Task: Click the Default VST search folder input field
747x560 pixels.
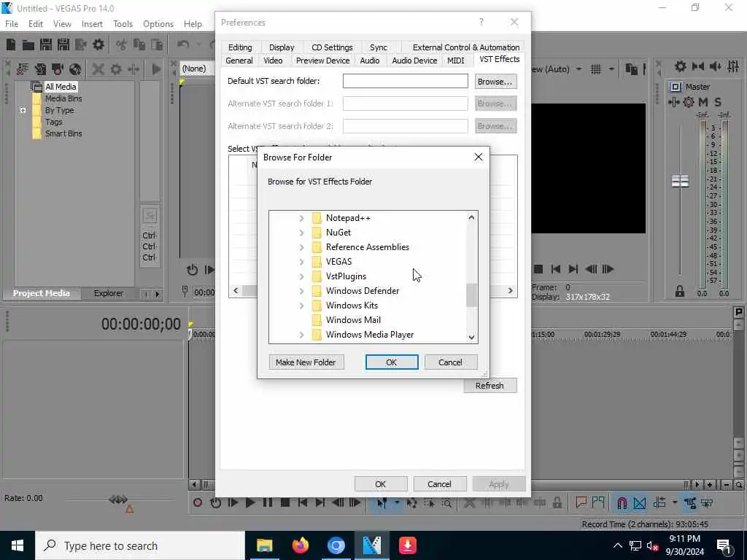Action: pyautogui.click(x=406, y=81)
